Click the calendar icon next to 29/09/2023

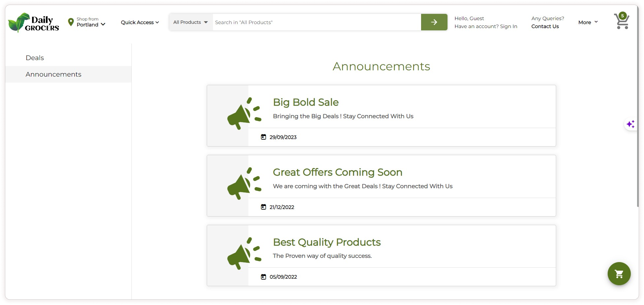263,137
